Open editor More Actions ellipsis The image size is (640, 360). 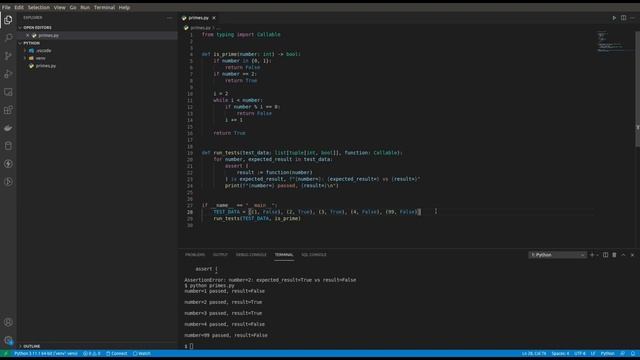click(x=632, y=18)
